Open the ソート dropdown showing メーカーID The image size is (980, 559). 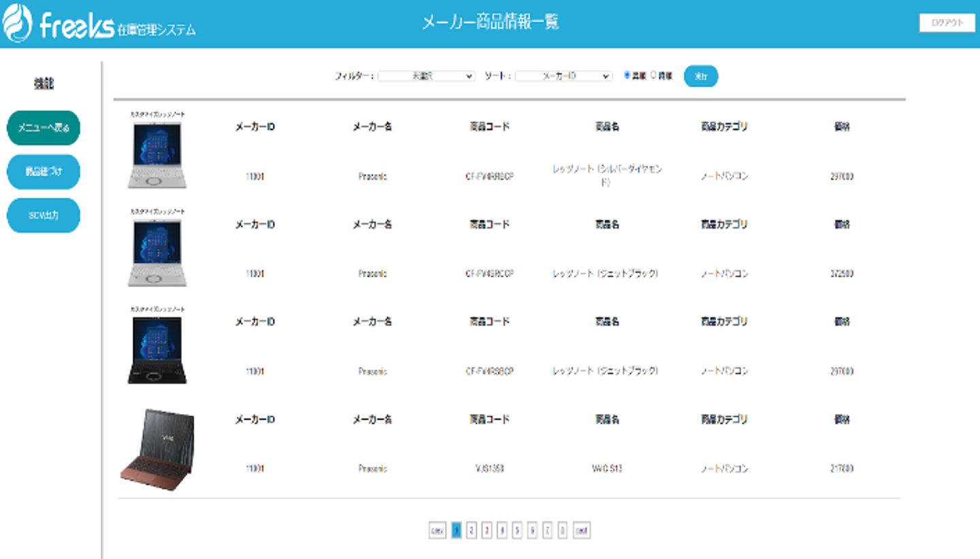(564, 76)
